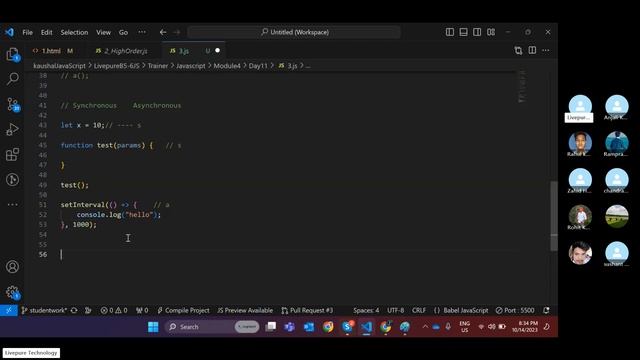Image resolution: width=640 pixels, height=360 pixels.
Task: Click line number 51 in the gutter
Action: point(43,204)
